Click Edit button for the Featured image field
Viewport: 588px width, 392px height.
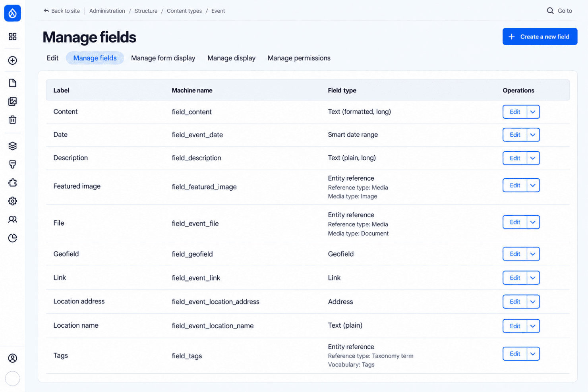pyautogui.click(x=515, y=185)
